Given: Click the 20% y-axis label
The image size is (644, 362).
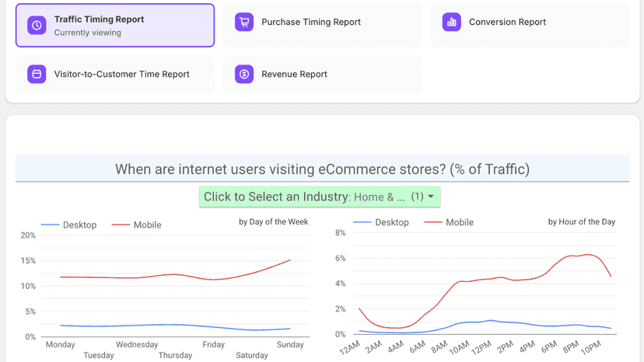Looking at the screenshot, I should pos(28,235).
